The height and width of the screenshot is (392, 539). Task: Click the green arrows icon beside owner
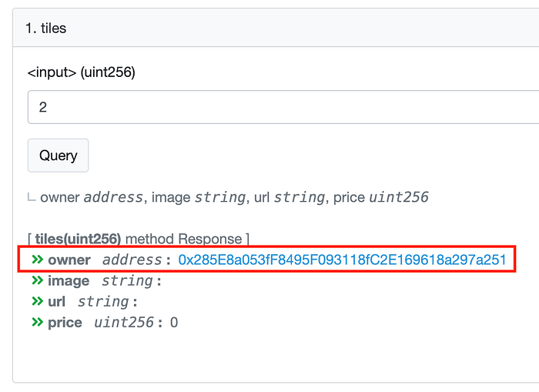(37, 260)
